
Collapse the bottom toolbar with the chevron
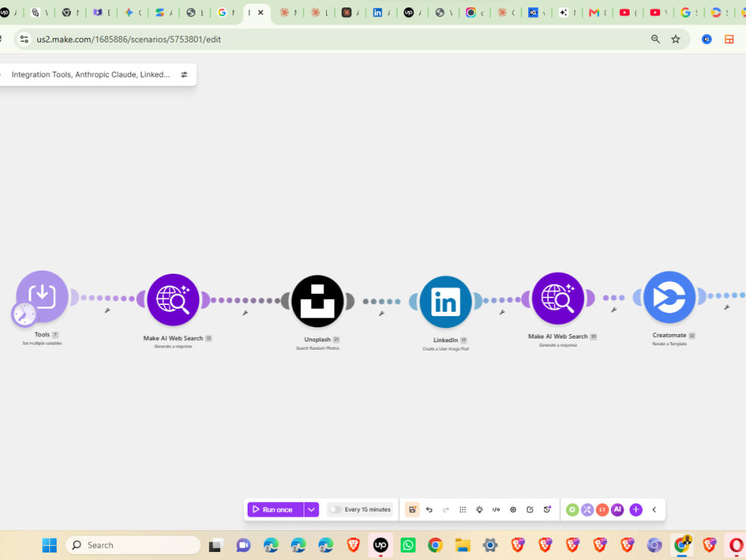654,509
